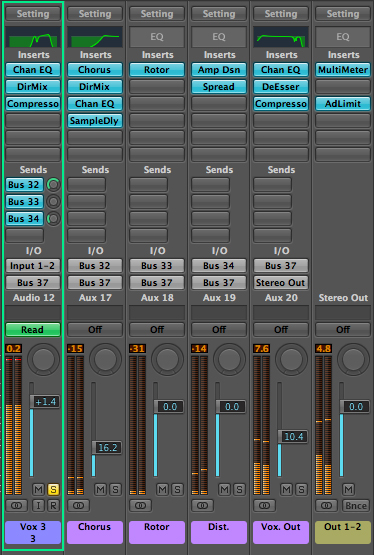Select the Vox 3 channel name label
This screenshot has width=374, height=555.
pos(33,532)
